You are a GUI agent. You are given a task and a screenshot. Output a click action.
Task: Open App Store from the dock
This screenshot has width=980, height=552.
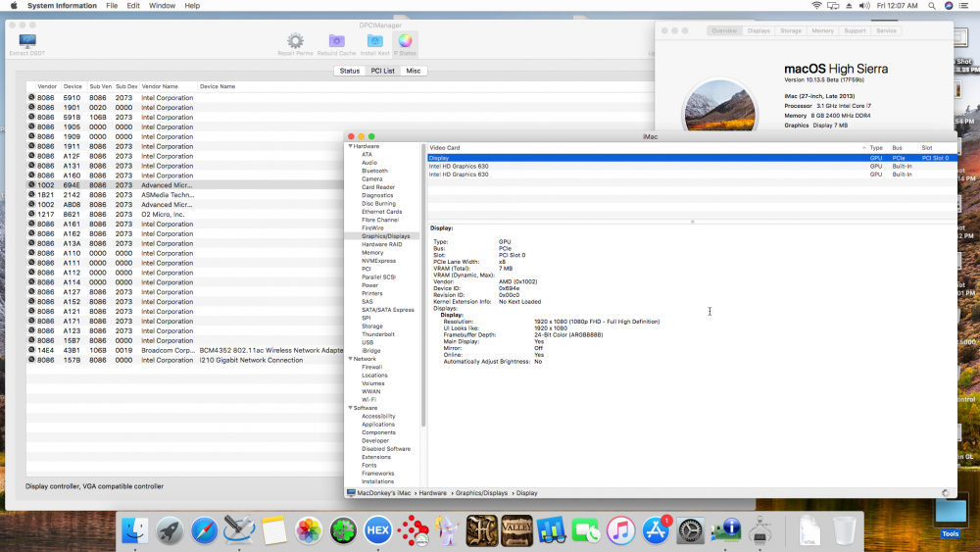(x=656, y=530)
